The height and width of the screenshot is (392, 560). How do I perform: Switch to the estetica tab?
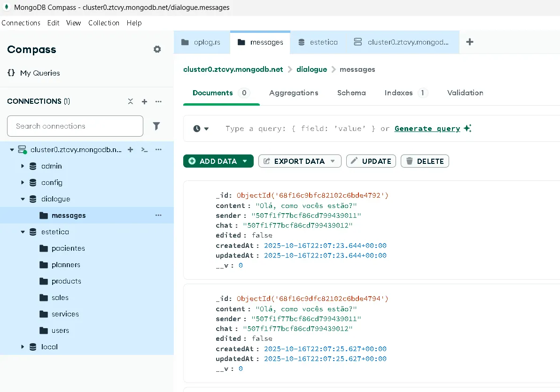click(318, 42)
